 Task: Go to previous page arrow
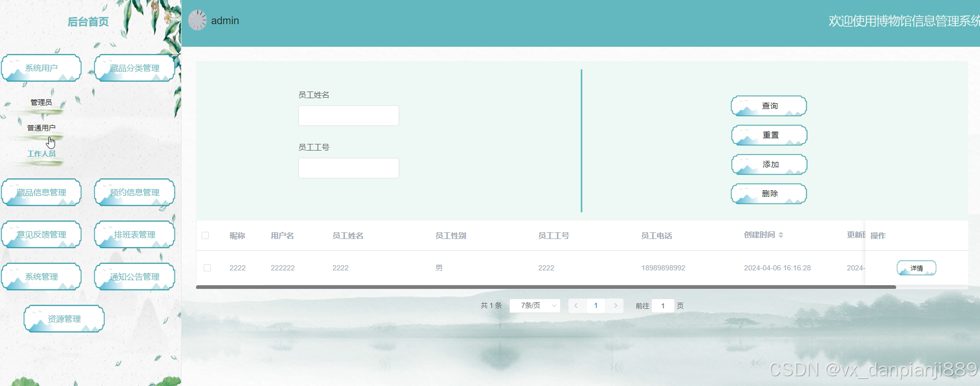576,305
